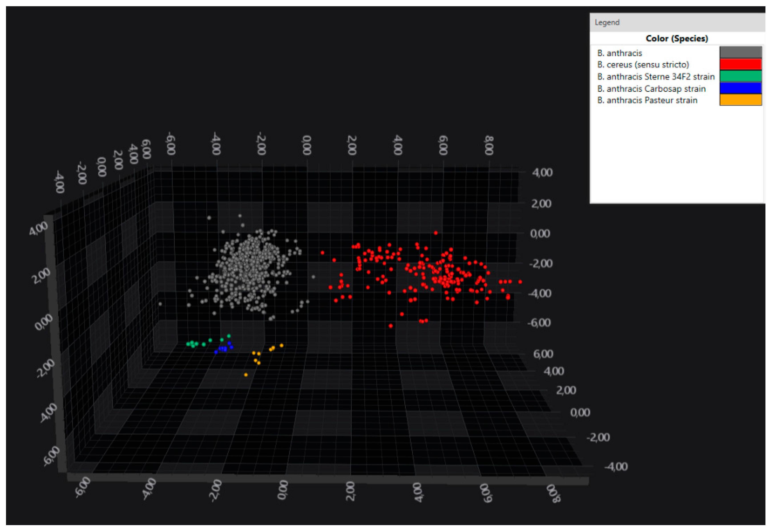Click the 8,00 tick label on top axis
Image resolution: width=771 pixels, height=532 pixels.
488,145
